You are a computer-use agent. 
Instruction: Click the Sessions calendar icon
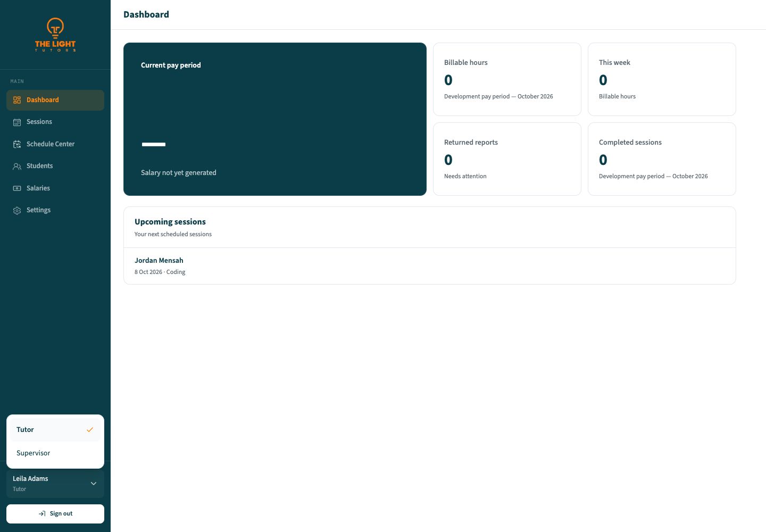(x=17, y=122)
